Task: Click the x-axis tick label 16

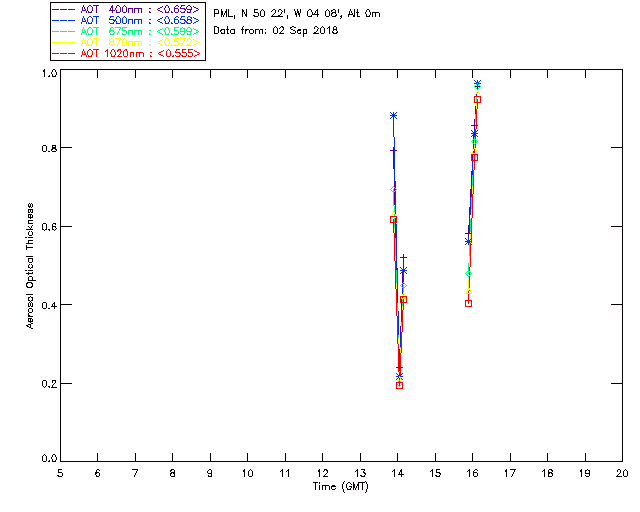Action: pos(473,473)
